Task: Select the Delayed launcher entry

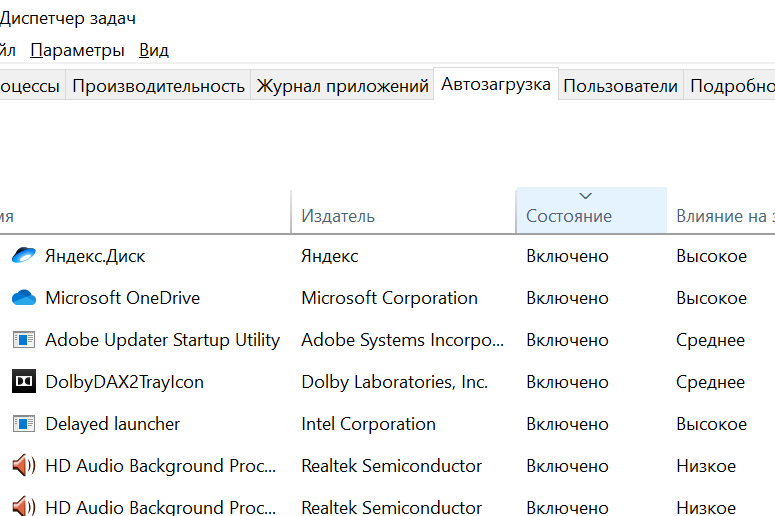Action: coord(112,424)
